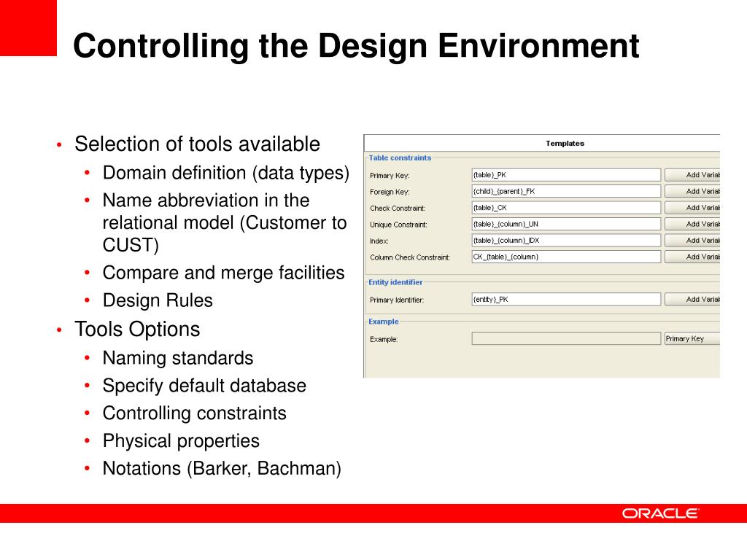The height and width of the screenshot is (560, 747).
Task: Open the Example type Primary Key dropdown
Action: coord(692,338)
